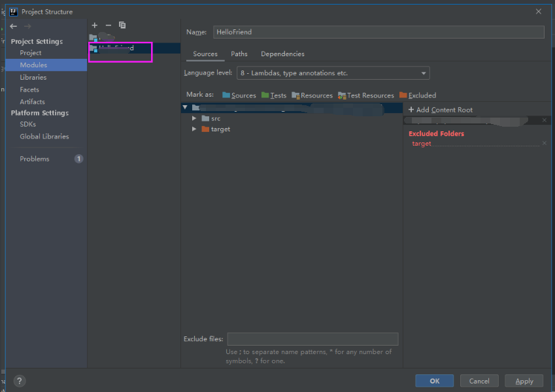The width and height of the screenshot is (555, 392).
Task: Unexclude the target folder via its X
Action: 545,143
